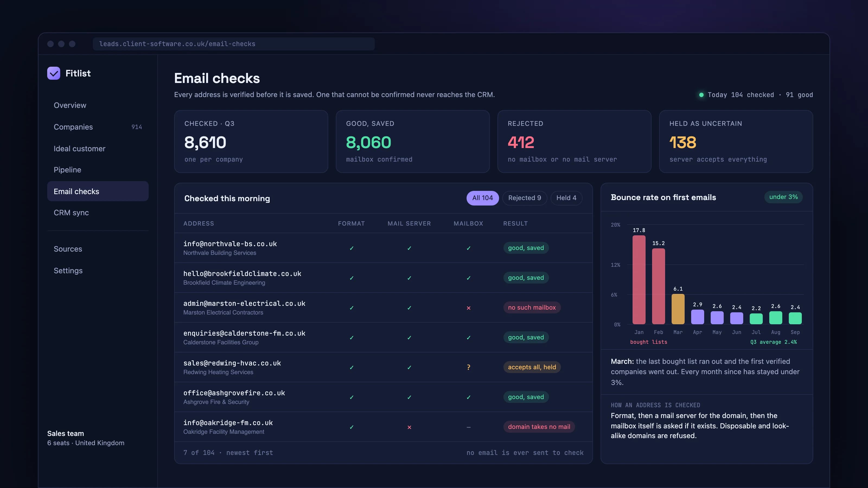
Task: Open Companies in the sidebar
Action: pyautogui.click(x=98, y=127)
